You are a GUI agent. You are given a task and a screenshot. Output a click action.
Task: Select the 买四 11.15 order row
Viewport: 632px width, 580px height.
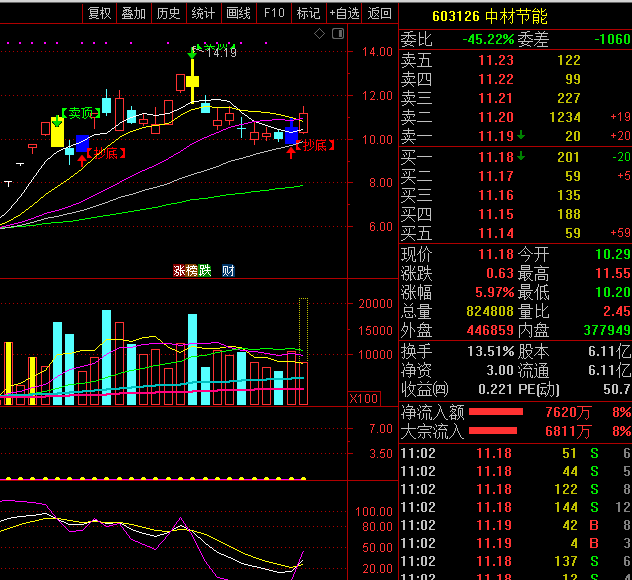pyautogui.click(x=516, y=214)
